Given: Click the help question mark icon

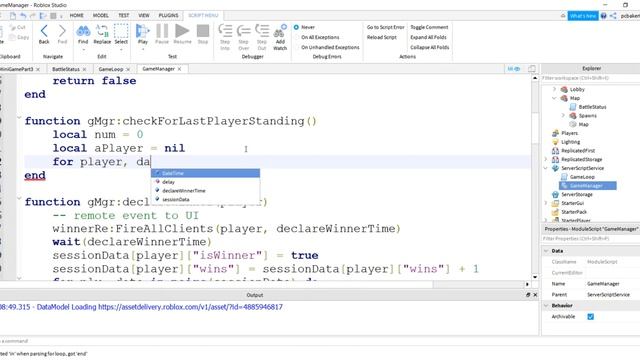Looking at the screenshot, I should pos(604,16).
